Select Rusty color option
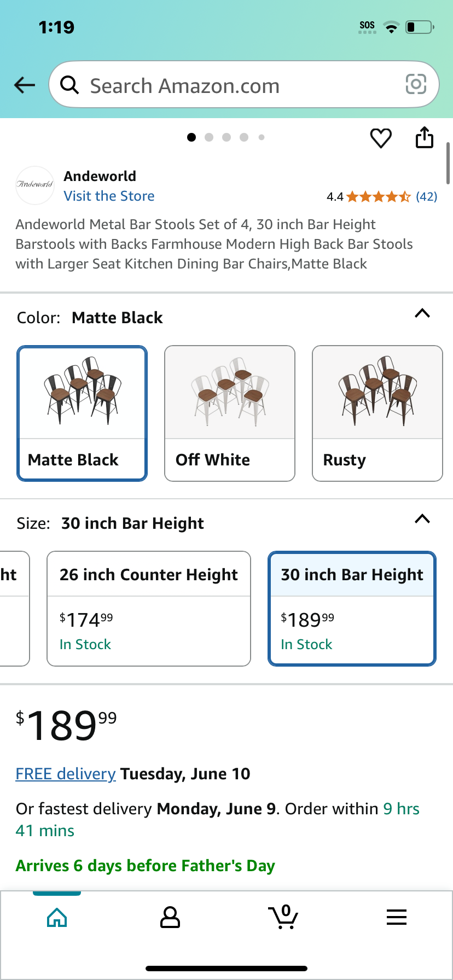The width and height of the screenshot is (453, 980). 377,413
